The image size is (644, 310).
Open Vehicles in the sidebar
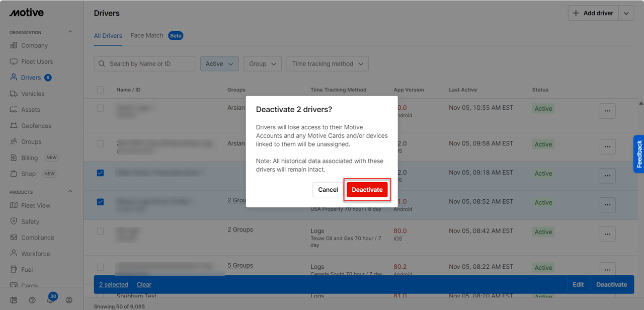[32, 94]
